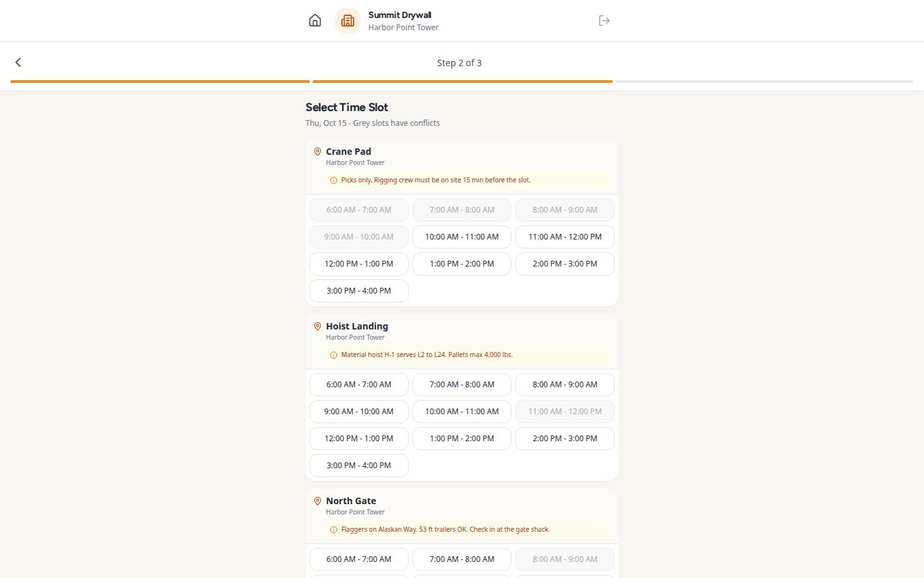Click the info icon beside the flaggers note
The image size is (924, 578).
coord(333,530)
